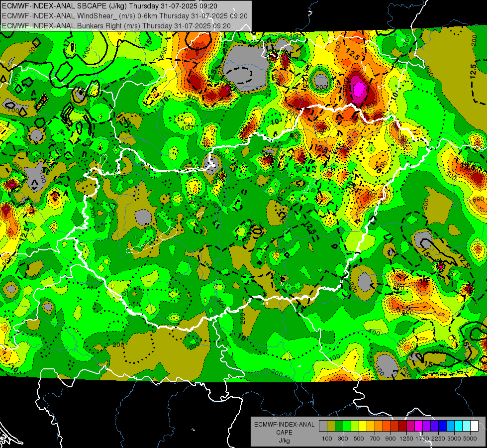Select the bright green legend swatch
Image resolution: width=487 pixels, height=448 pixels.
click(x=347, y=426)
